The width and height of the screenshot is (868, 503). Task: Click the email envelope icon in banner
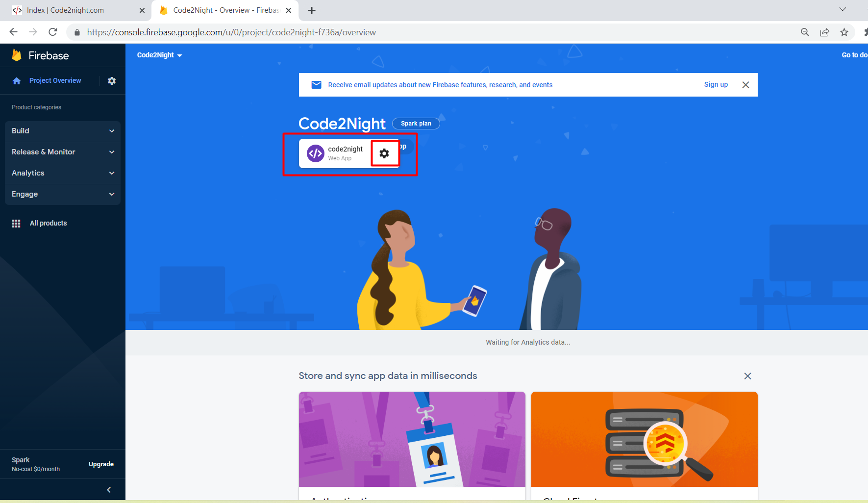(317, 85)
